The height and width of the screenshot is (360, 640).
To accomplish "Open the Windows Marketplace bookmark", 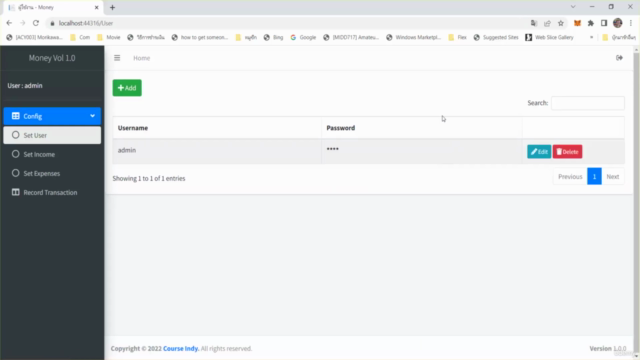I will pyautogui.click(x=413, y=37).
